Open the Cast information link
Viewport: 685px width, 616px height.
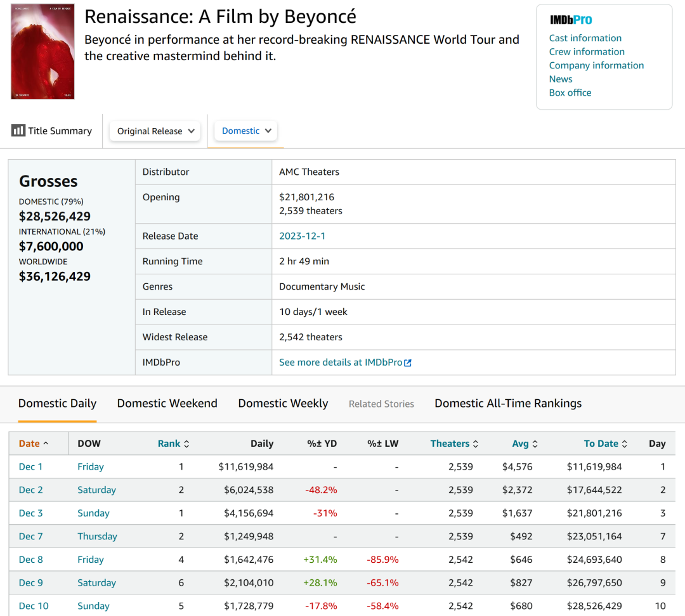tap(585, 38)
